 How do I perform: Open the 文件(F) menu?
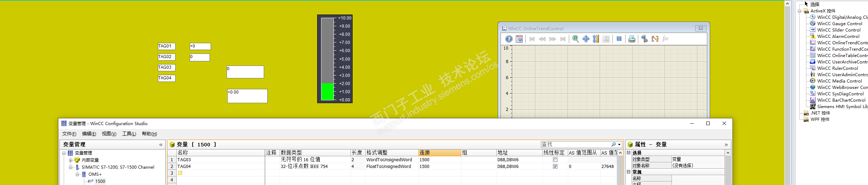coord(69,134)
